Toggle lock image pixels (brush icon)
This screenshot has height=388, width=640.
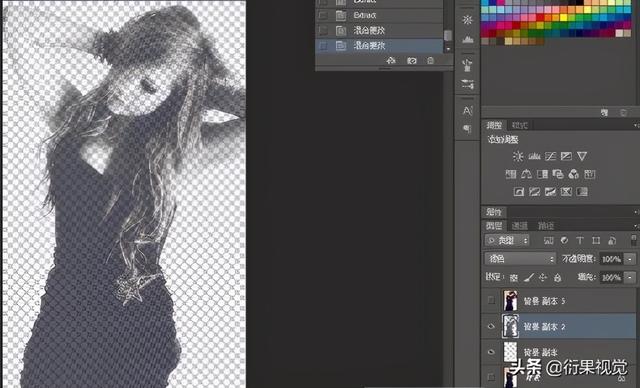pyautogui.click(x=529, y=278)
